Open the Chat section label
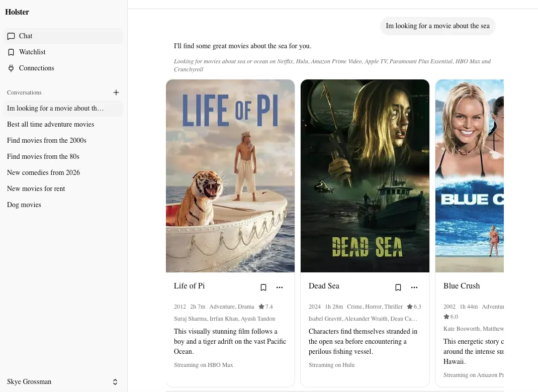 [25, 36]
